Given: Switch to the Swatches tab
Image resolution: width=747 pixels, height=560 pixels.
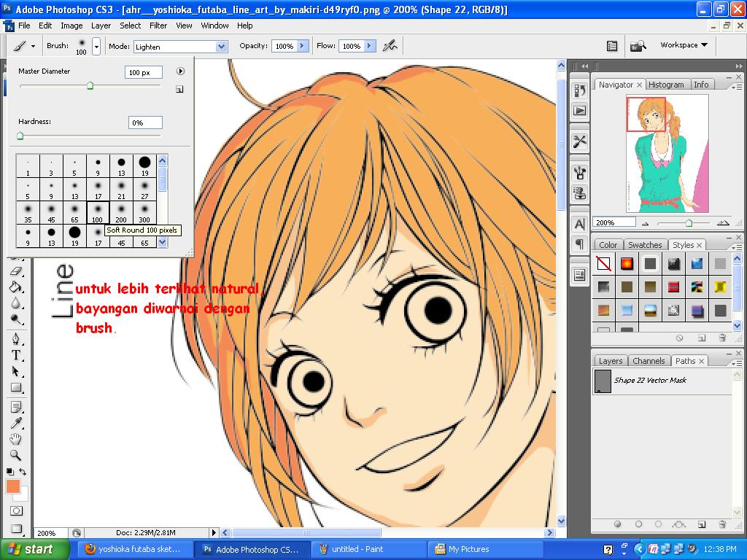Looking at the screenshot, I should point(645,245).
